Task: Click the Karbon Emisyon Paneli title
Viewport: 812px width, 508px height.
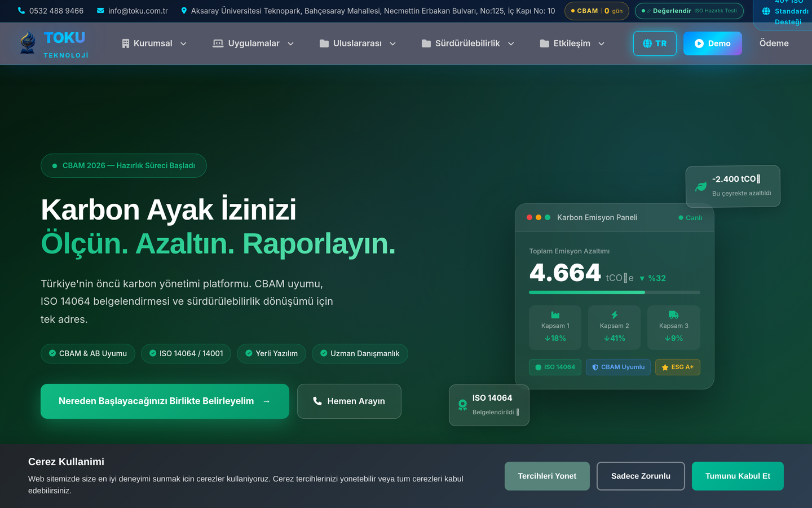Action: click(597, 217)
